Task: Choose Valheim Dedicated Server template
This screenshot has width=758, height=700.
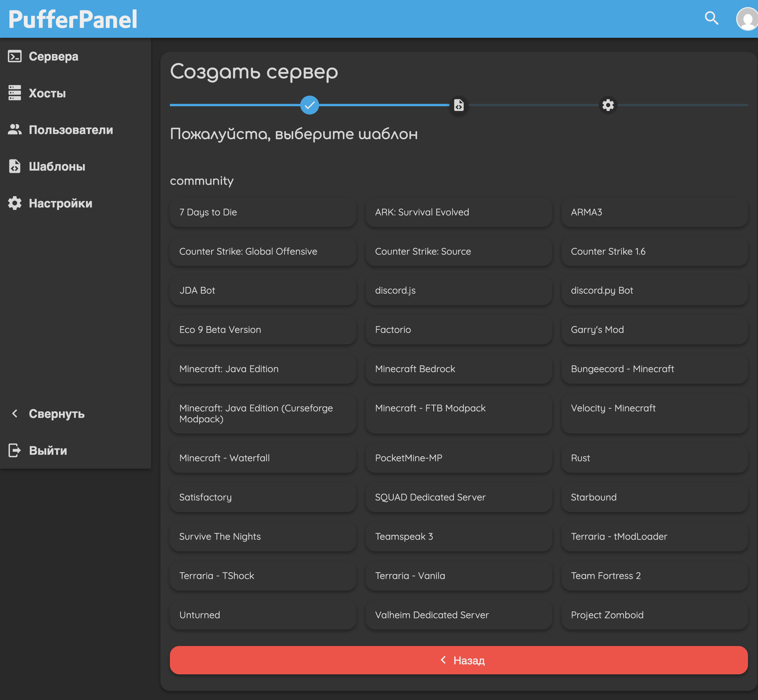Action: [x=459, y=615]
